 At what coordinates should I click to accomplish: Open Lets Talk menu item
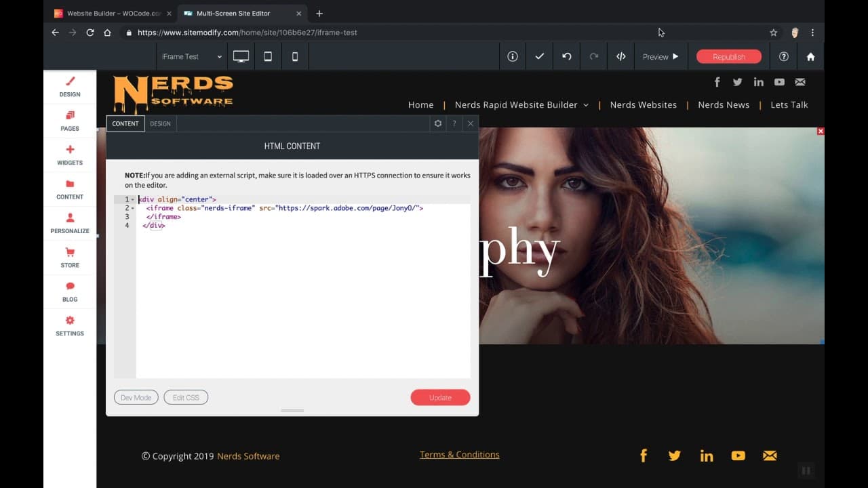pyautogui.click(x=789, y=105)
